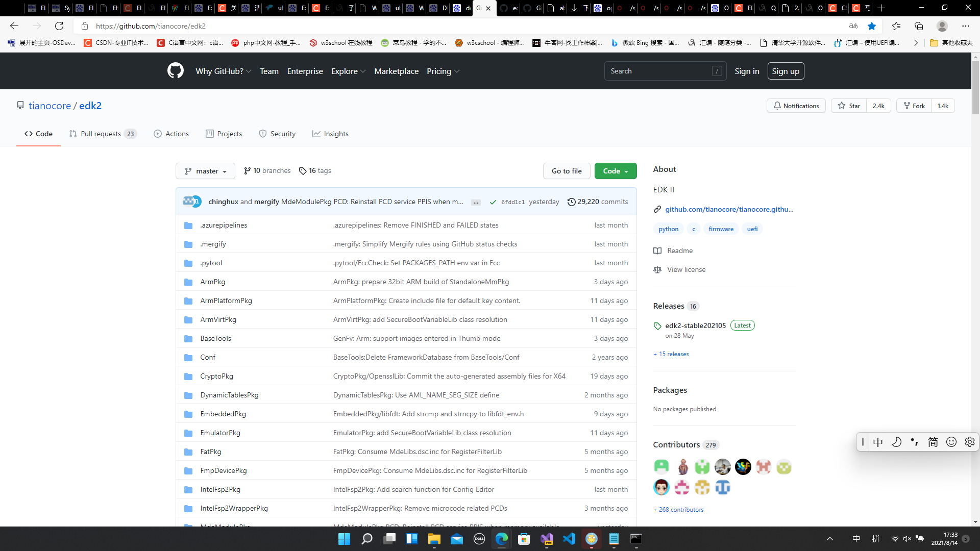Switch to Pull requests tab

point(102,134)
